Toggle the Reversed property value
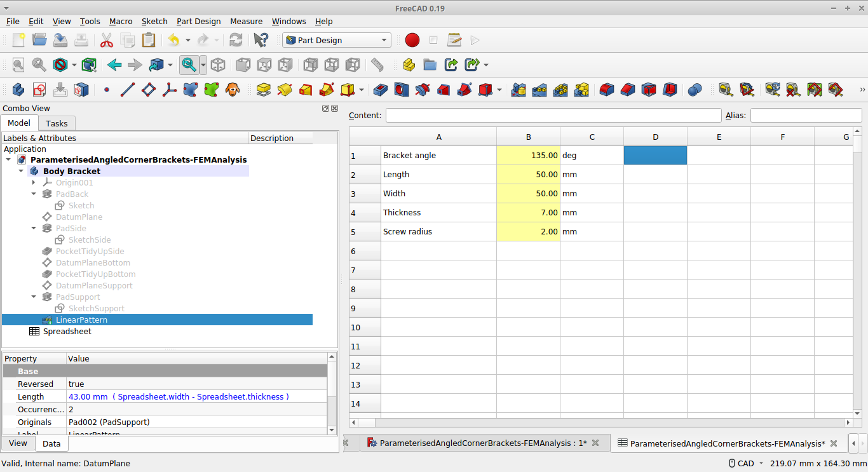868x472 pixels. [x=197, y=384]
